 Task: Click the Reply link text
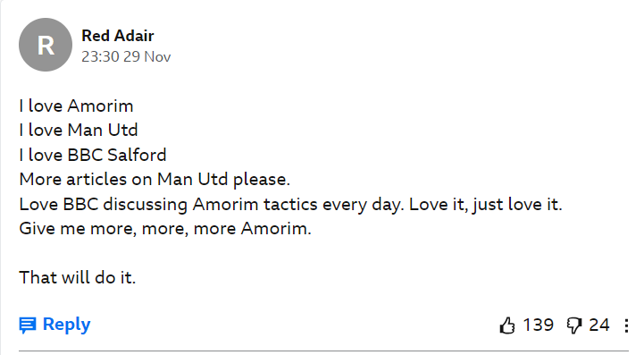(66, 325)
